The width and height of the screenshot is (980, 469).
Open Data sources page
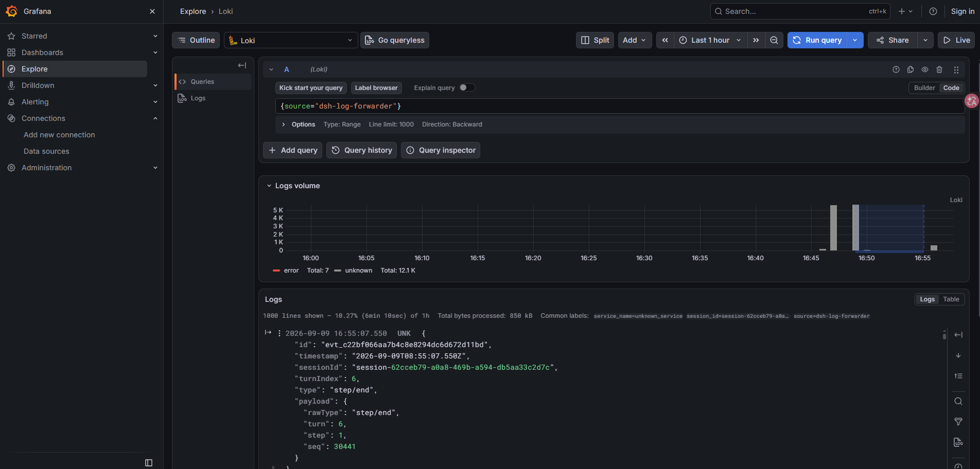click(46, 151)
